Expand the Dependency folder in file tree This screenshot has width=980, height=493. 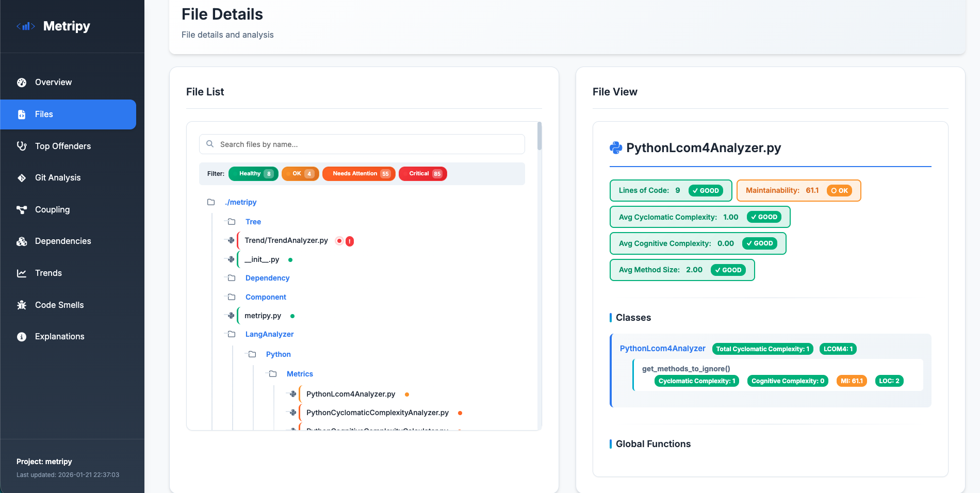coord(267,278)
